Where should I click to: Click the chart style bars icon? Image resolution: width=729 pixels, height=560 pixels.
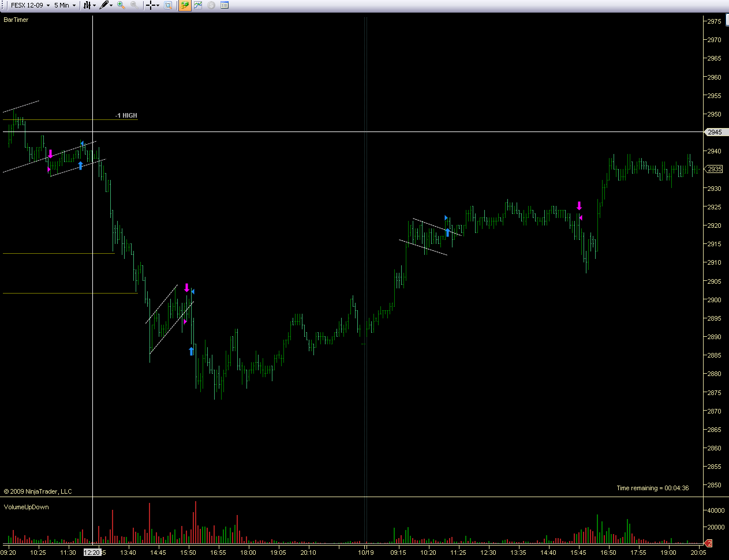pyautogui.click(x=87, y=5)
